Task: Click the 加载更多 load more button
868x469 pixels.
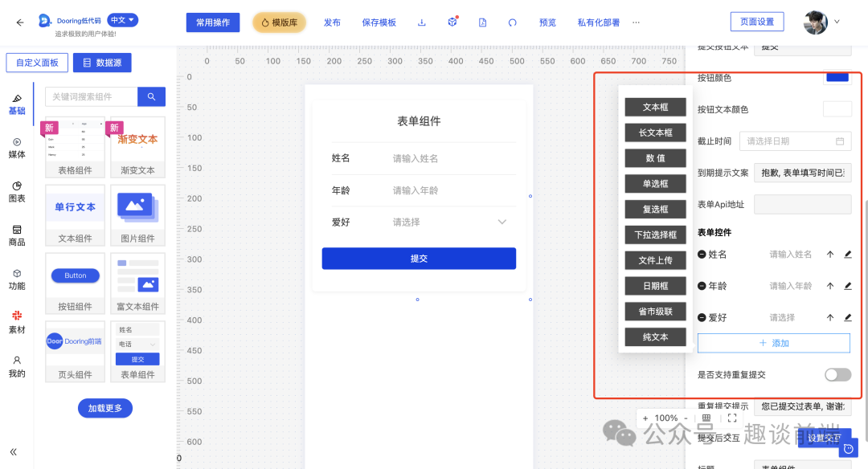Action: pos(104,408)
